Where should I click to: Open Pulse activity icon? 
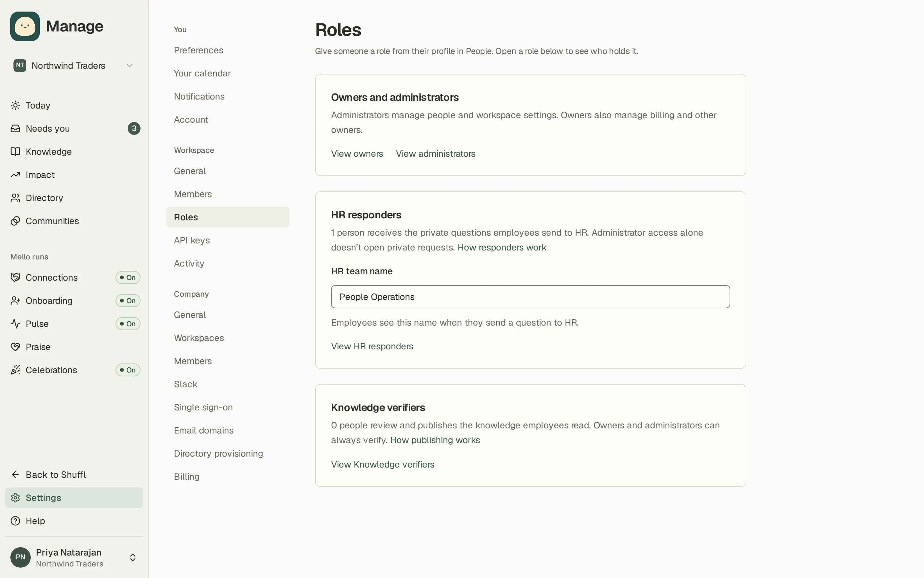coord(15,324)
